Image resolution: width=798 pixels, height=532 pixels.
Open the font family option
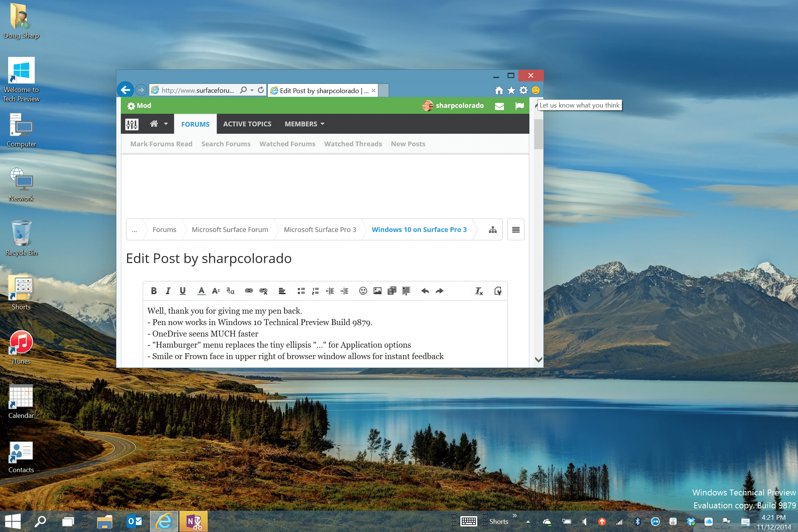(230, 291)
